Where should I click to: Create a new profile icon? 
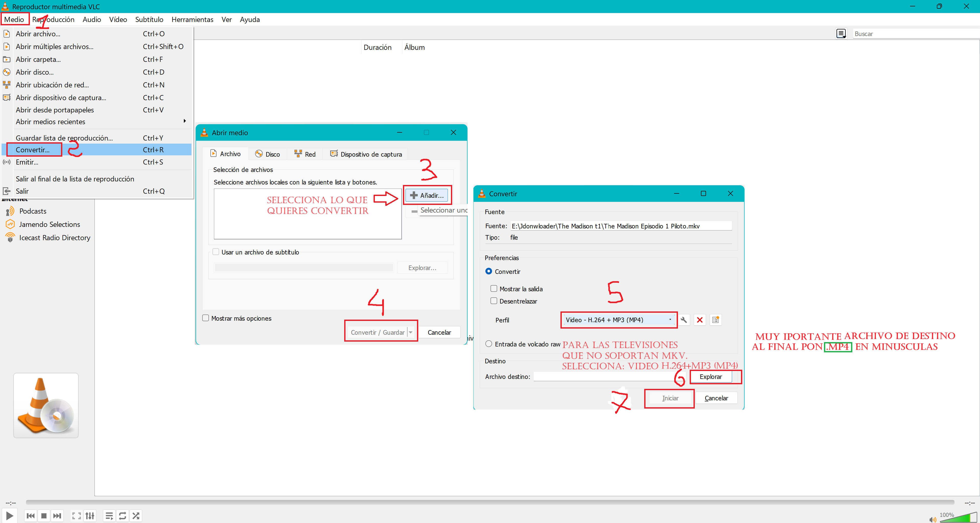pos(715,320)
